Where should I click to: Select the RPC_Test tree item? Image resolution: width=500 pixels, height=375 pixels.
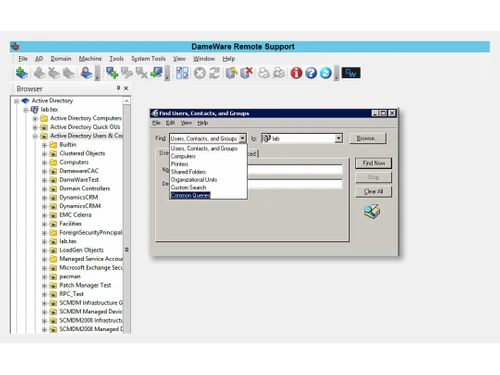click(71, 294)
